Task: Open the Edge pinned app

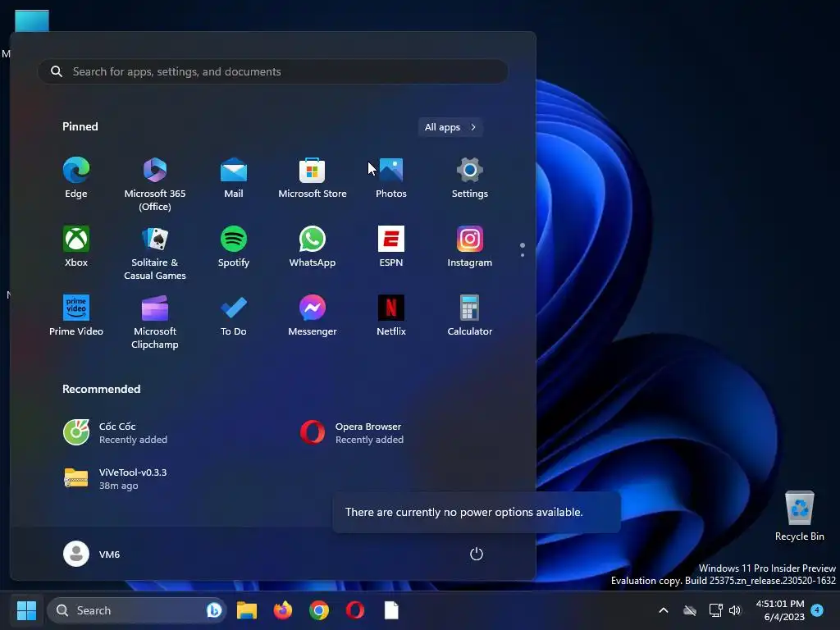Action: pyautogui.click(x=76, y=178)
